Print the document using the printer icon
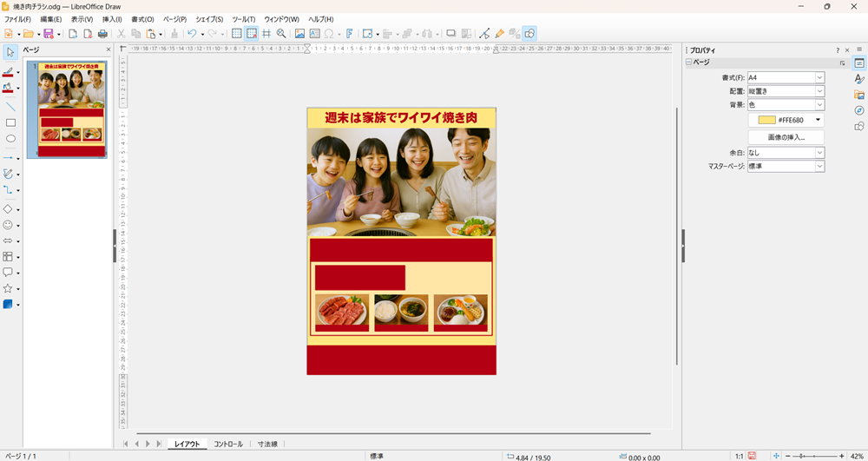 click(x=102, y=34)
